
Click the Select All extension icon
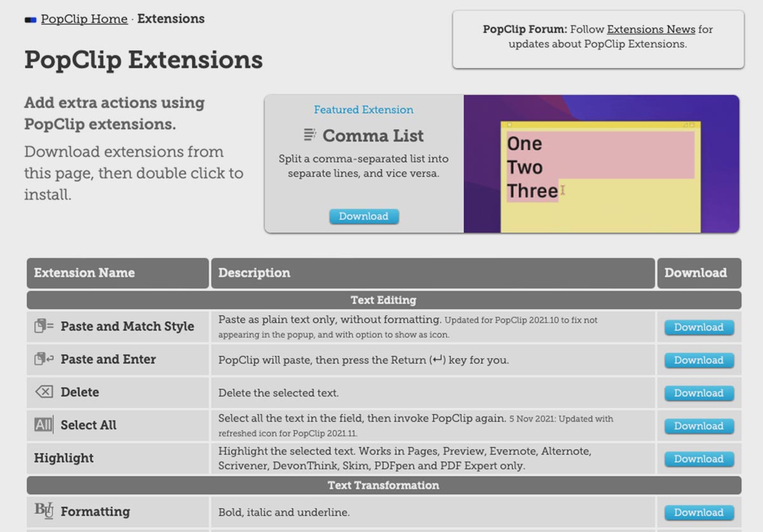44,425
